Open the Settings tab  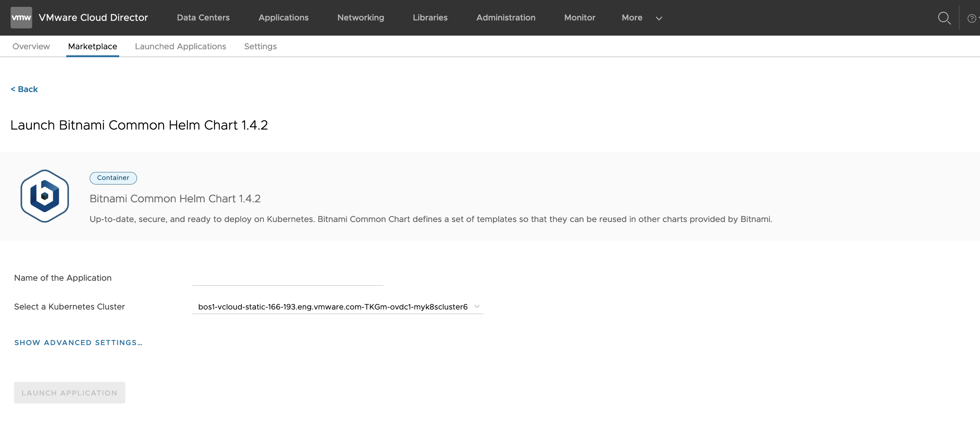(260, 47)
